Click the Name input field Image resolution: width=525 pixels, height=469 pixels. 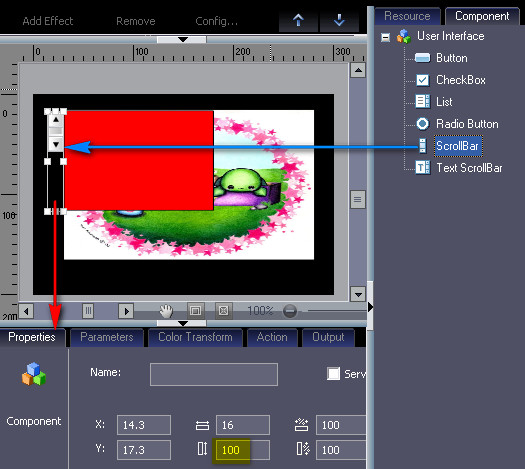coord(214,374)
